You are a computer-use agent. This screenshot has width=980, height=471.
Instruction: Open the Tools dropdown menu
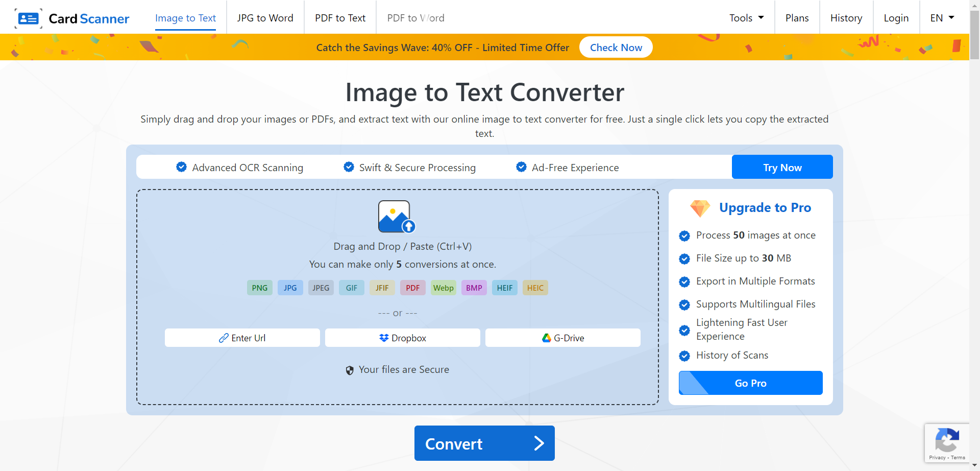pos(746,17)
